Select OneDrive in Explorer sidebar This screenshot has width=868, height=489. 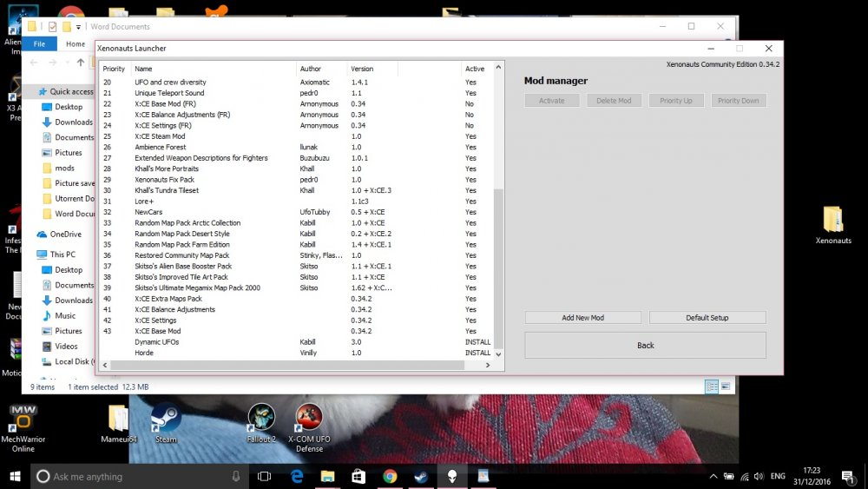click(x=59, y=234)
